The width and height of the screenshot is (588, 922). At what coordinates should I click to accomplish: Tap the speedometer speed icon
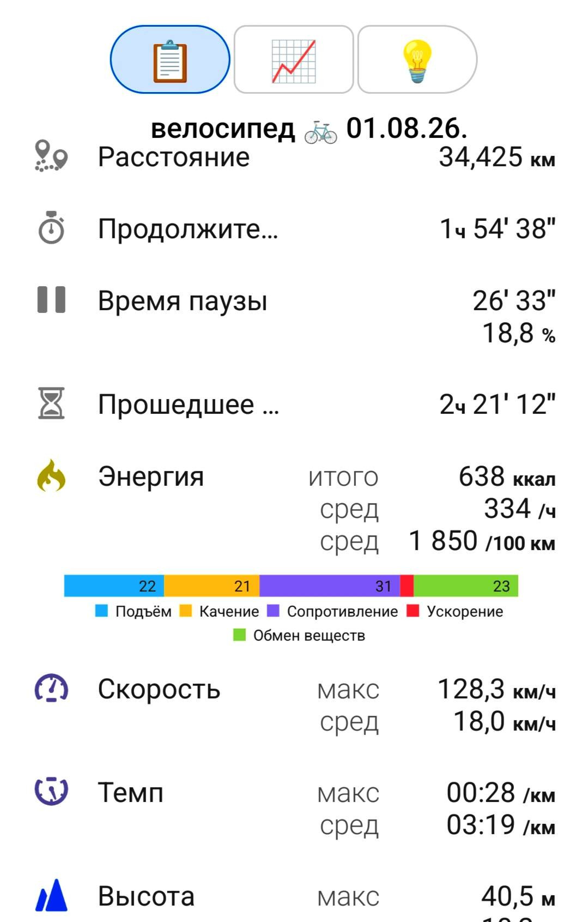tap(51, 688)
